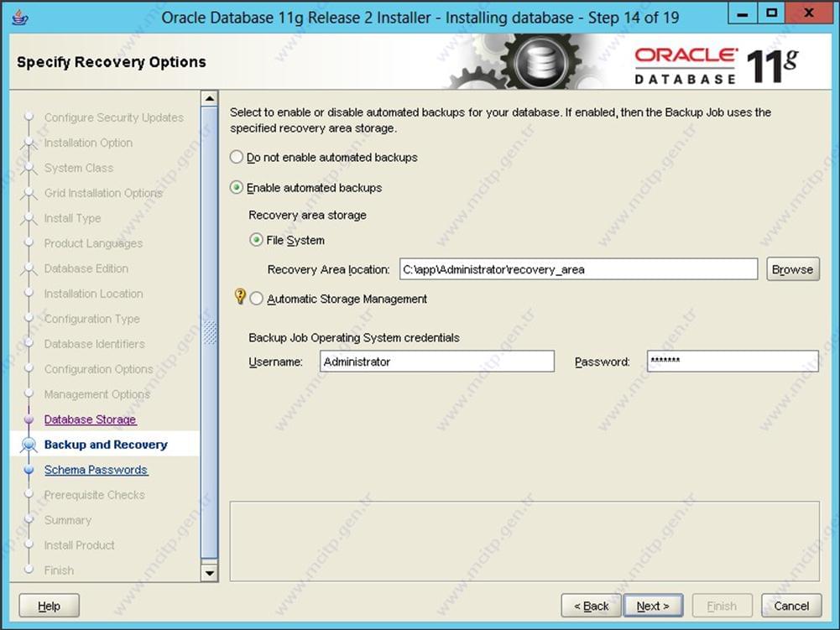Click the Configuration Options step text

click(98, 369)
